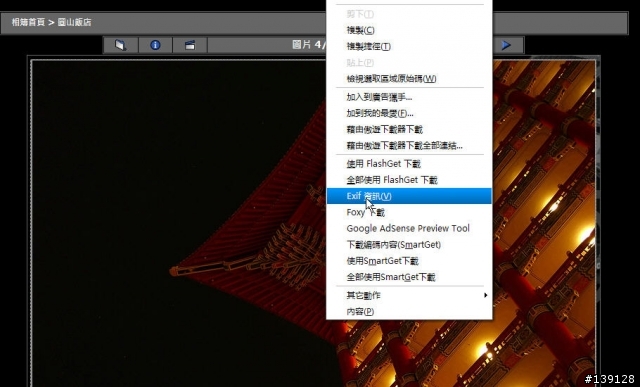640x387 pixels.
Task: Click the 複製(C) context menu entry
Action: (409, 30)
